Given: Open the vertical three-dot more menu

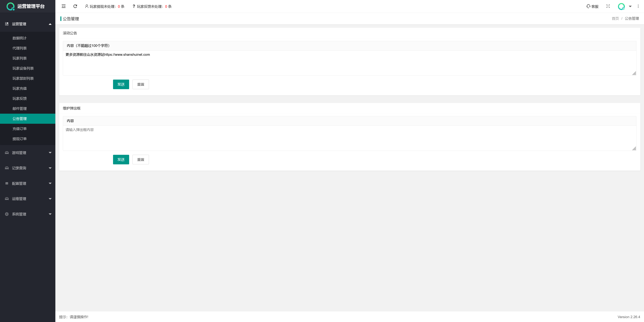Looking at the screenshot, I should 638,6.
